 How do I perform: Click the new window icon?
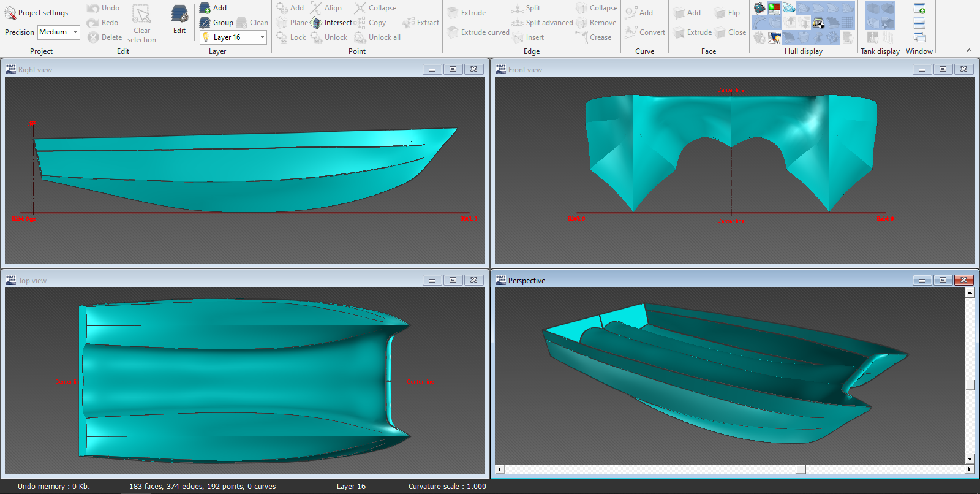[x=919, y=9]
